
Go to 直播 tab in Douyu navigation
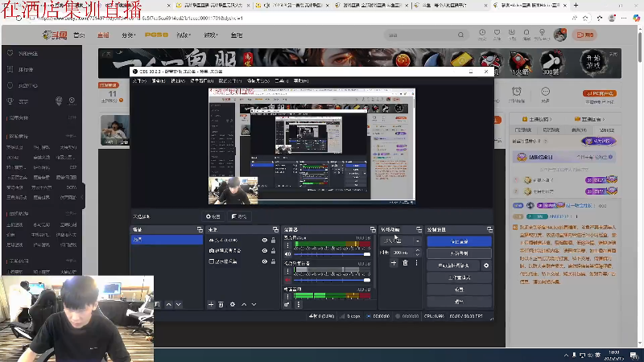pos(103,35)
